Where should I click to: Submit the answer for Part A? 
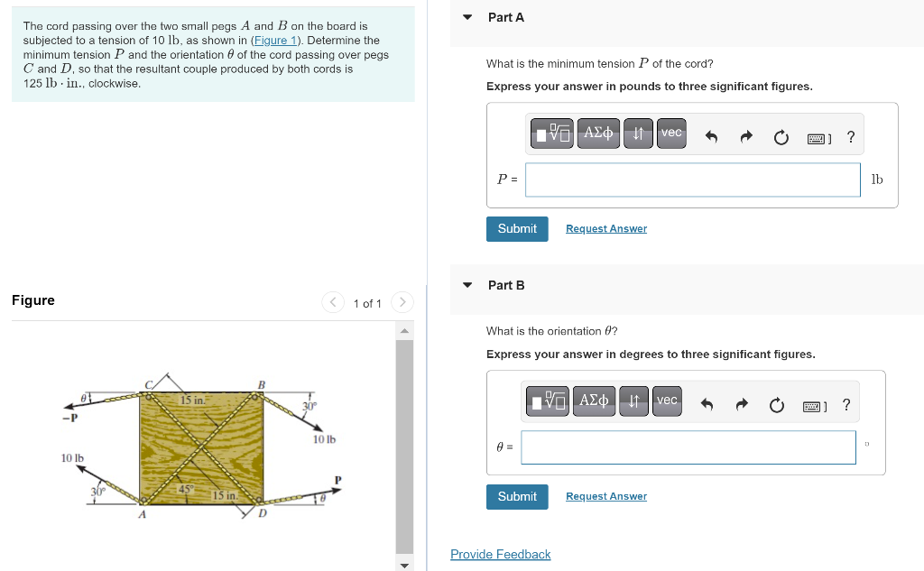coord(517,228)
